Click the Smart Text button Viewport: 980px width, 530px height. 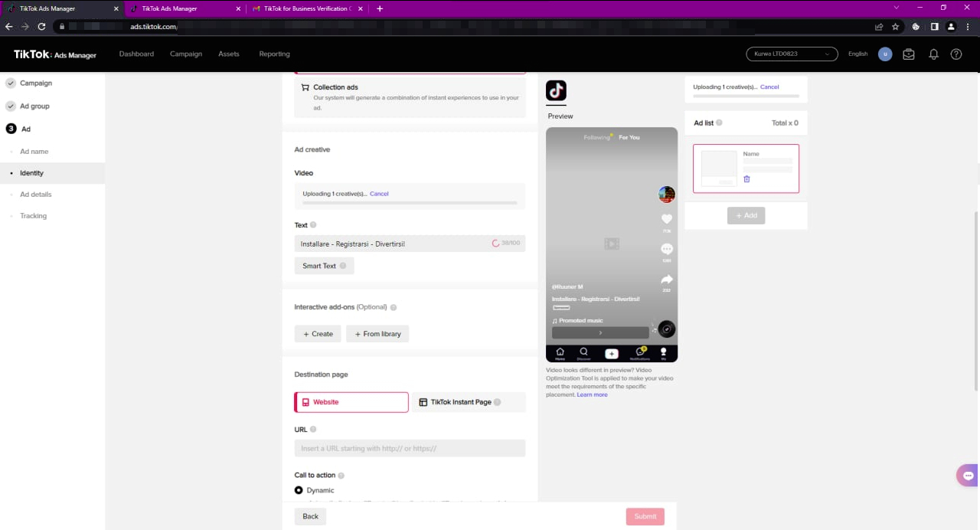coord(324,266)
